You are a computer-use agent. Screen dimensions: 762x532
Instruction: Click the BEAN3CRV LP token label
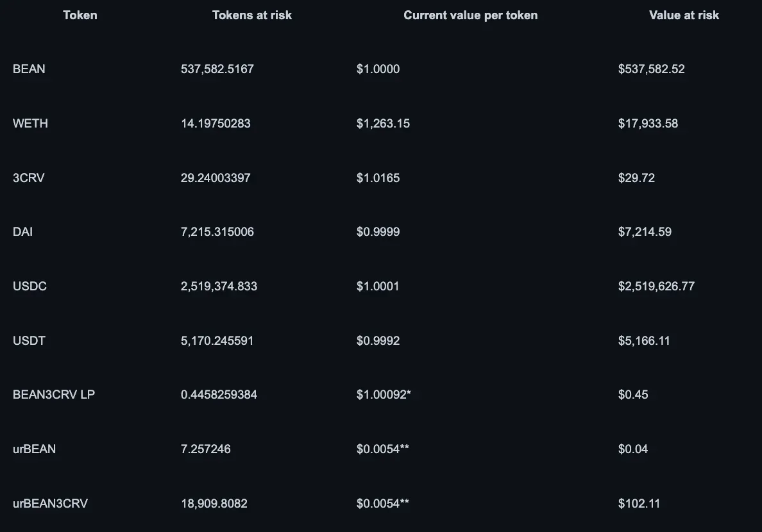pos(54,394)
